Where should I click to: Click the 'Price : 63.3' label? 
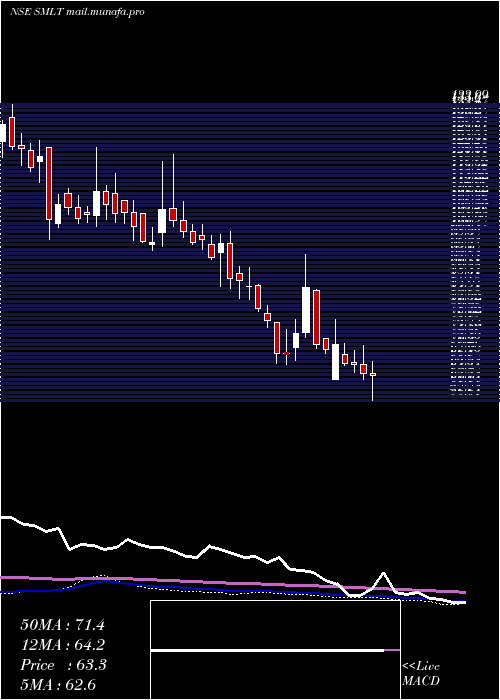point(63,665)
